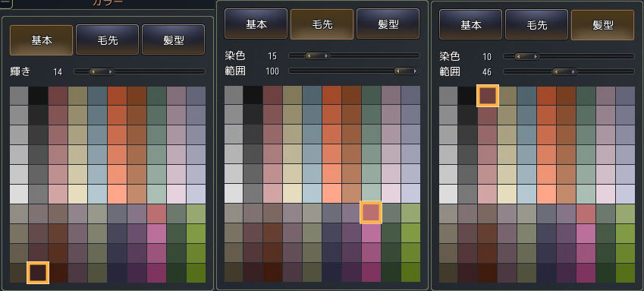
Task: Pick the deep magenta swatch in 範囲 46 panel
Action: point(586,273)
